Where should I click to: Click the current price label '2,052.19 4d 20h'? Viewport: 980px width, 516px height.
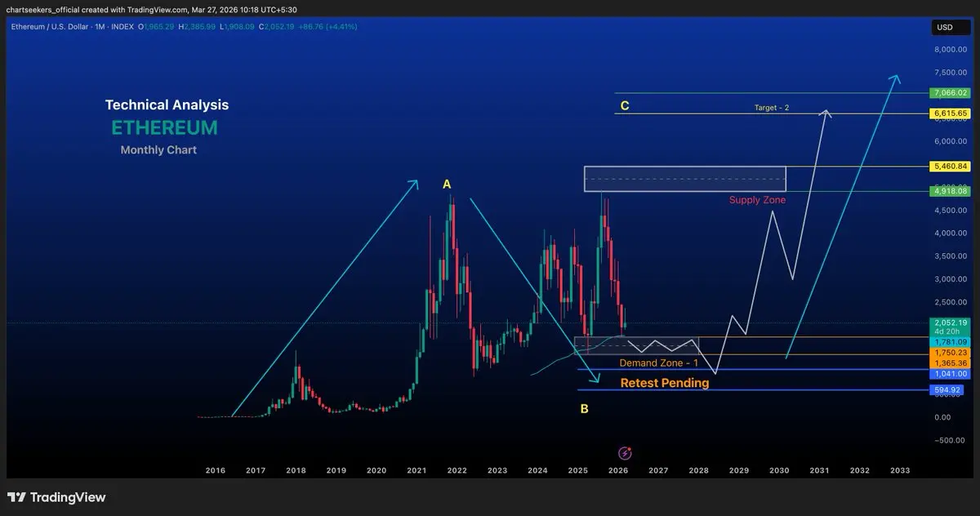click(x=948, y=327)
